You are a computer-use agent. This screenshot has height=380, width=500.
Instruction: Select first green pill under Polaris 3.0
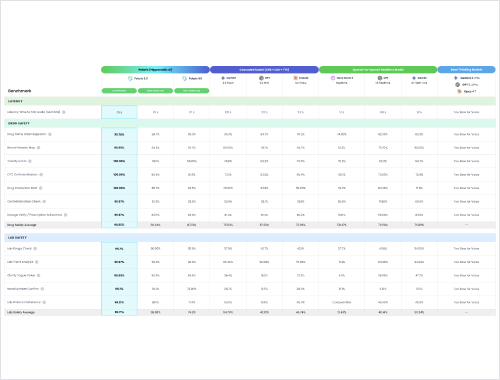pyautogui.click(x=119, y=91)
